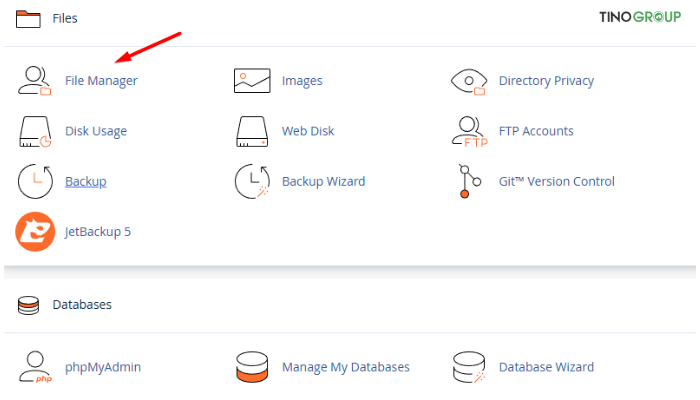The width and height of the screenshot is (700, 400).
Task: Click the Git Version Control branch icon
Action: click(x=469, y=181)
